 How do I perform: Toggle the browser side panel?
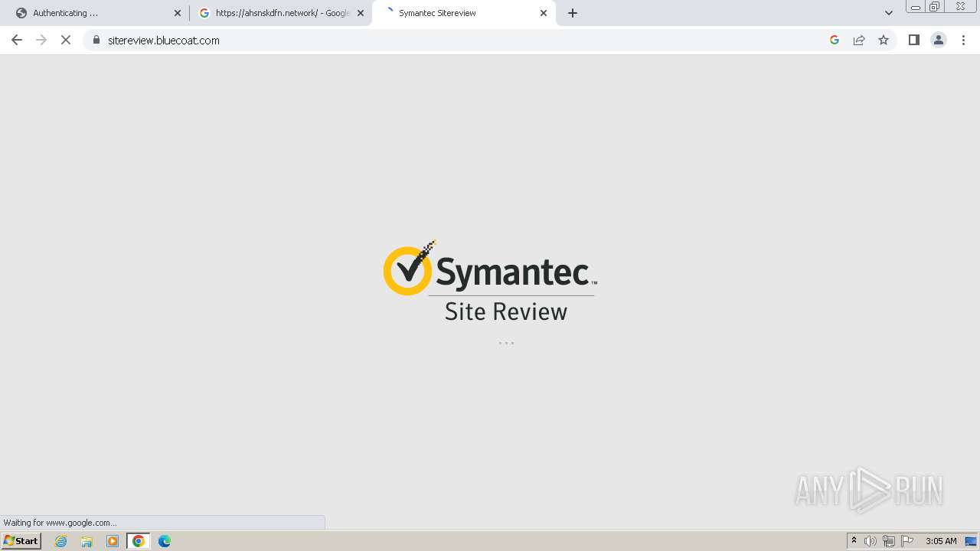(914, 40)
